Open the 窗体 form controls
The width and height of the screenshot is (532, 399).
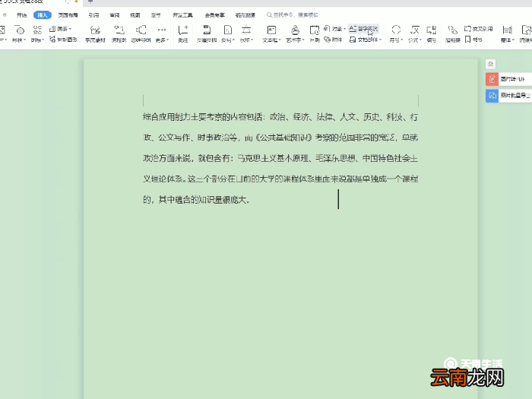click(x=507, y=30)
